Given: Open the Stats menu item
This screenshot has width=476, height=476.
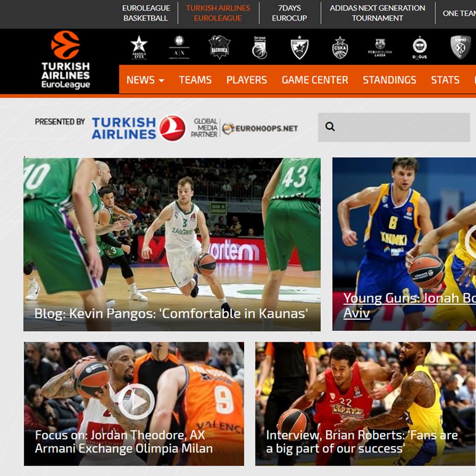Looking at the screenshot, I should (445, 80).
